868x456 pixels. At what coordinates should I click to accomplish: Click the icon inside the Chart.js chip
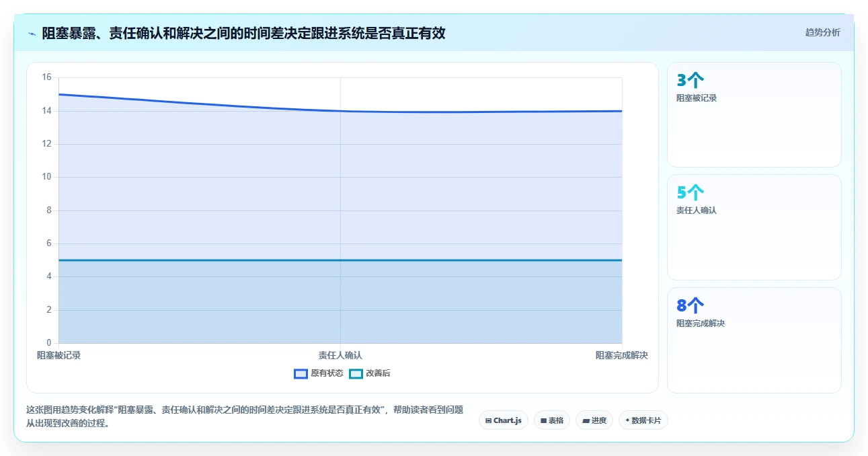click(x=489, y=420)
